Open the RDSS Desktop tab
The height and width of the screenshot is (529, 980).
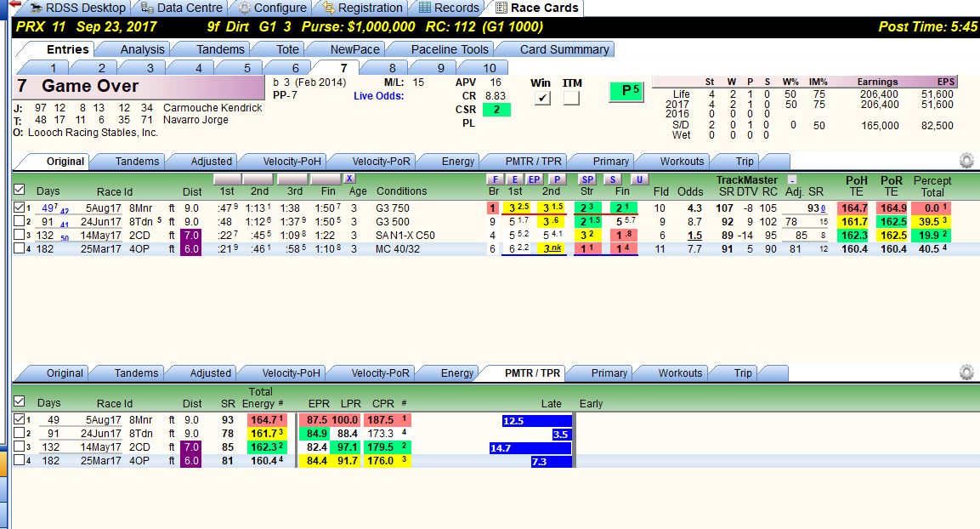tap(78, 9)
